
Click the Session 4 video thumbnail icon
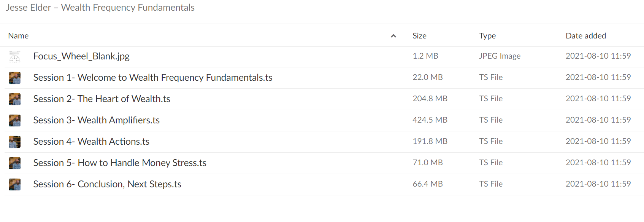pos(14,142)
